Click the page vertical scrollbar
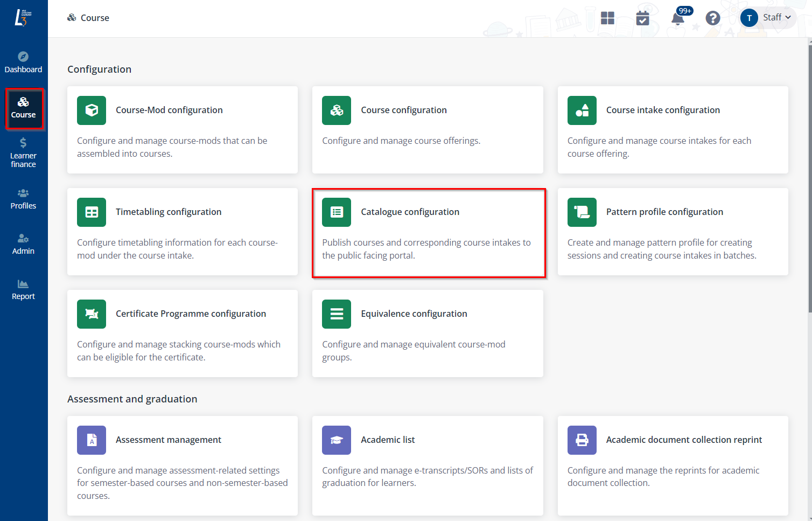This screenshot has width=812, height=521. [809, 178]
